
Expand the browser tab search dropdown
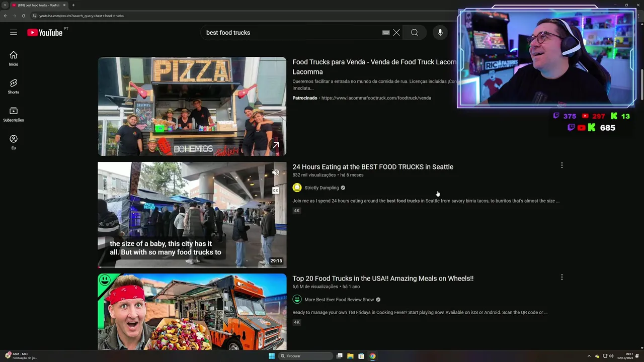pyautogui.click(x=5, y=5)
